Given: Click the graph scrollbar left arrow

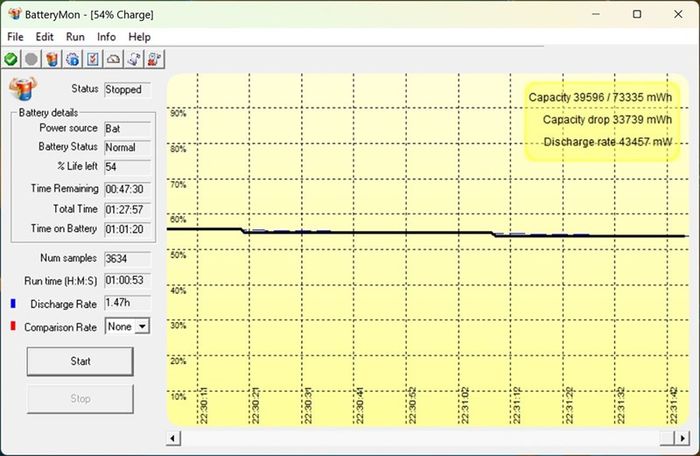Looking at the screenshot, I should point(173,438).
